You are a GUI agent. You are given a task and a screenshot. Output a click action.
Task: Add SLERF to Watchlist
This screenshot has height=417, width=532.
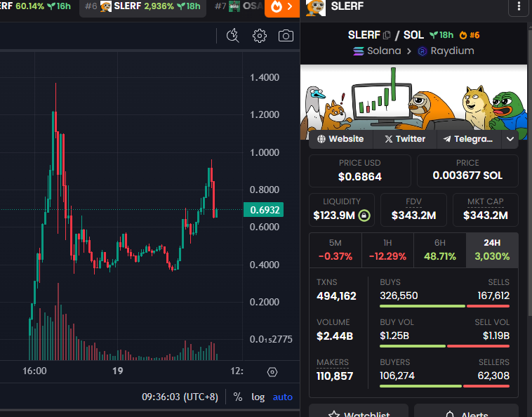click(x=359, y=411)
